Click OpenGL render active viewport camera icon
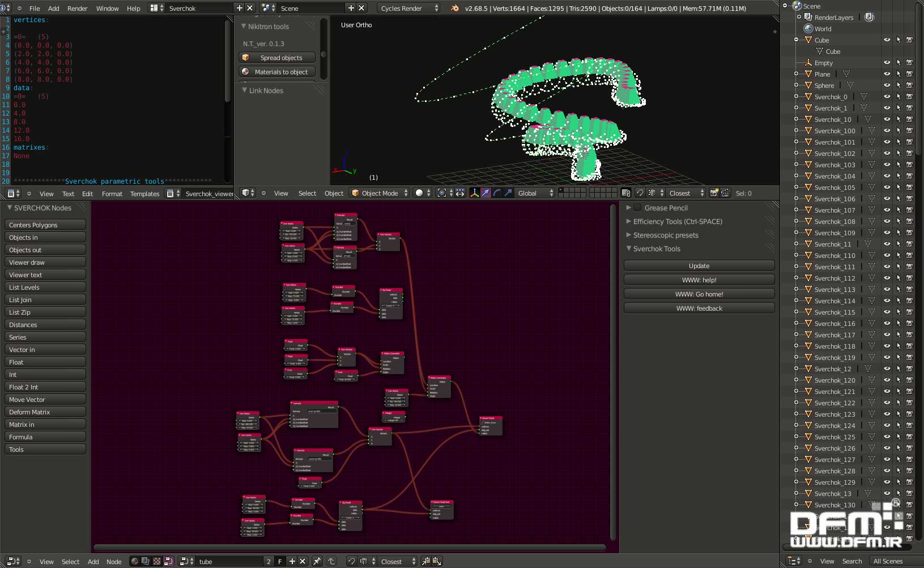 pyautogui.click(x=714, y=193)
